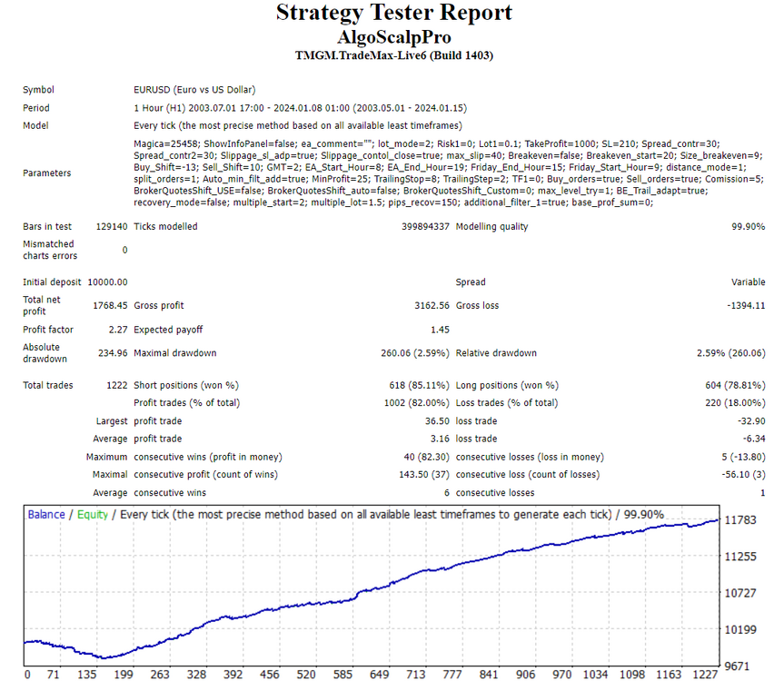Click the 649 x-axis tick label
The width and height of the screenshot is (784, 681).
click(379, 675)
